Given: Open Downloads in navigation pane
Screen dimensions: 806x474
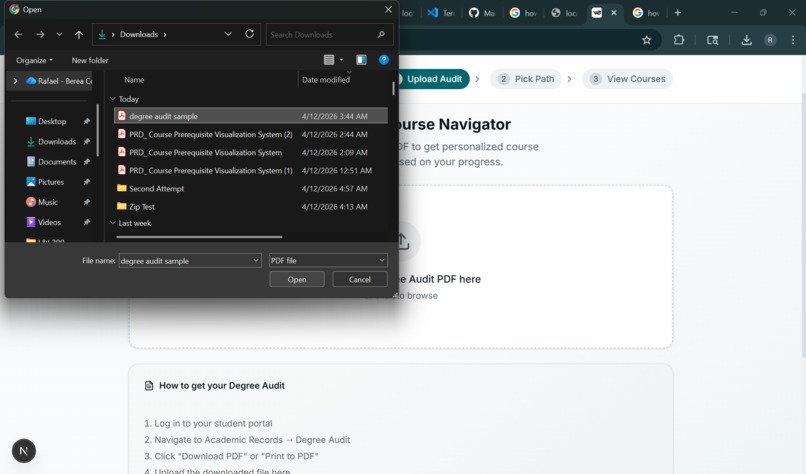Looking at the screenshot, I should (57, 141).
